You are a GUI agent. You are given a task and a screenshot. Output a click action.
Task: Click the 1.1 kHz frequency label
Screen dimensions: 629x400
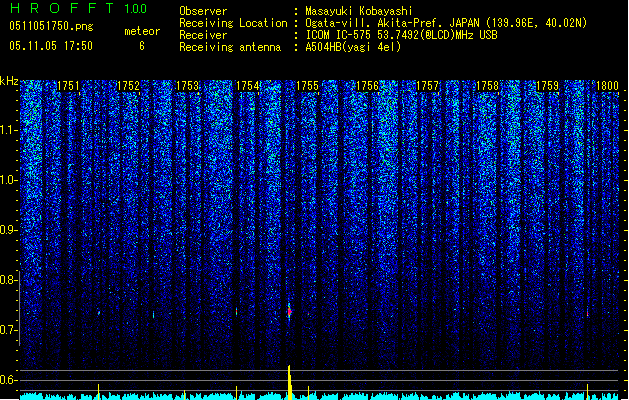tap(8, 130)
